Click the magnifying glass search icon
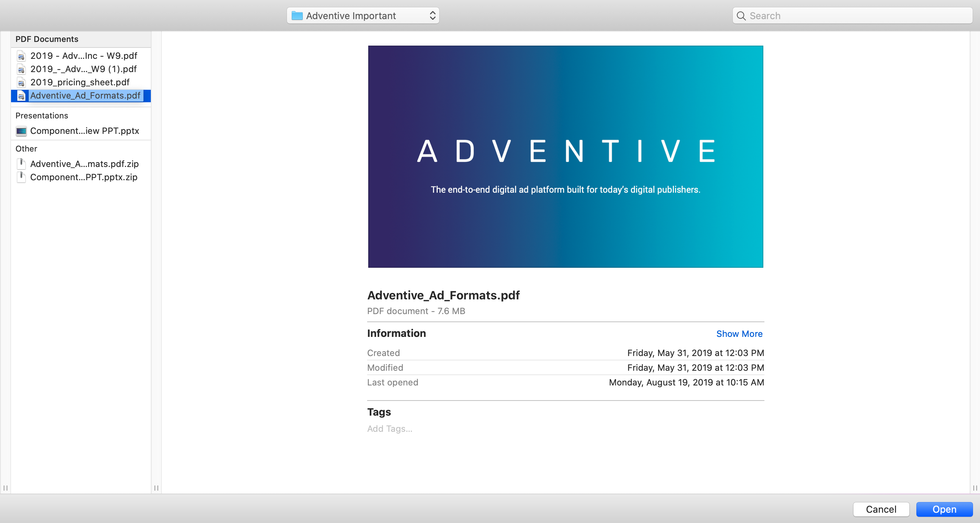980x523 pixels. (741, 16)
